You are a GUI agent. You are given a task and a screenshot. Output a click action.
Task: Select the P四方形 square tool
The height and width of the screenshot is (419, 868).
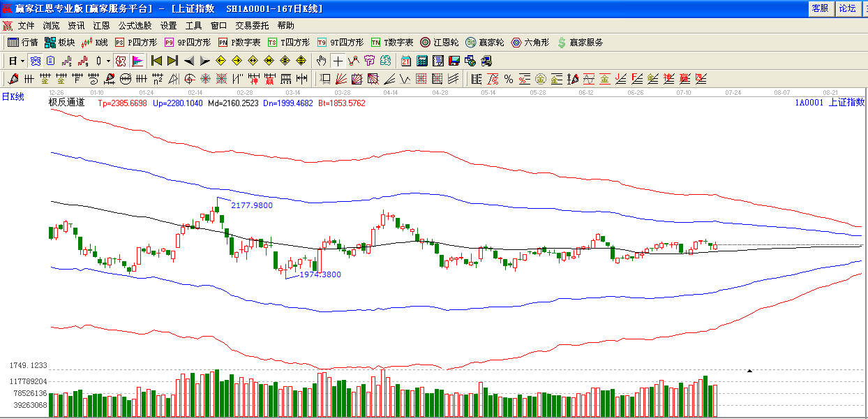pos(136,43)
